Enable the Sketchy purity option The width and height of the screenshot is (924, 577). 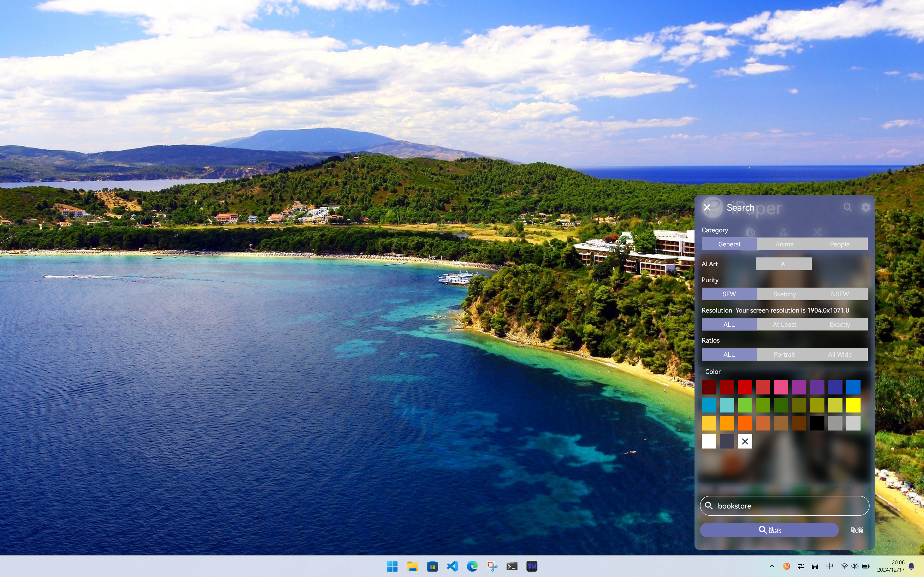point(784,294)
